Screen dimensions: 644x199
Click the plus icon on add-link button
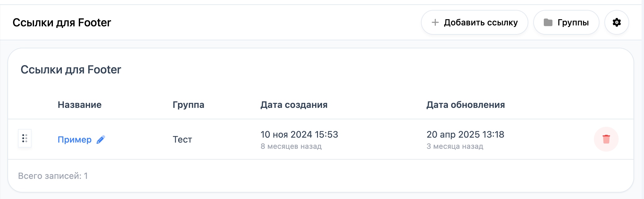[x=435, y=22]
